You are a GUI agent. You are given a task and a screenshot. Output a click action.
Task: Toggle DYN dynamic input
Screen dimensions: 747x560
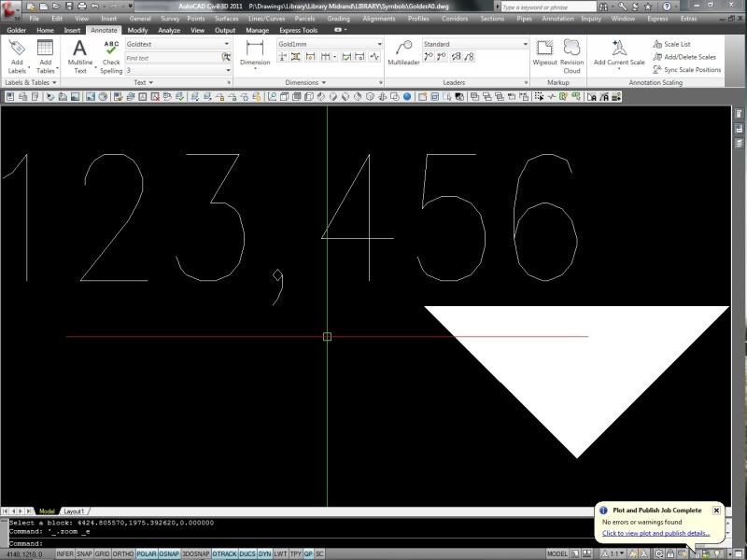(x=264, y=553)
